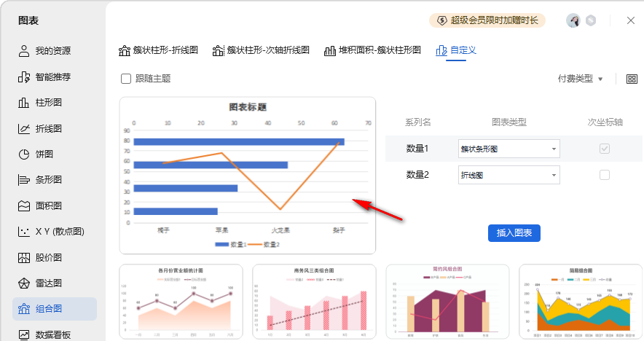
Task: Click the 超级会员限时加赠时长 promotion banner
Action: coord(487,20)
